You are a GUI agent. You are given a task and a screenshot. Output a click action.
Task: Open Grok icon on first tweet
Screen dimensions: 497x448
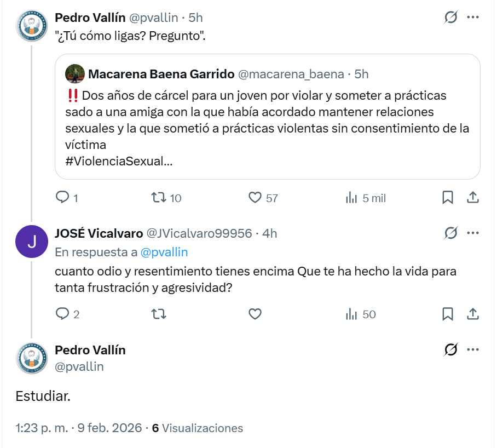[450, 18]
